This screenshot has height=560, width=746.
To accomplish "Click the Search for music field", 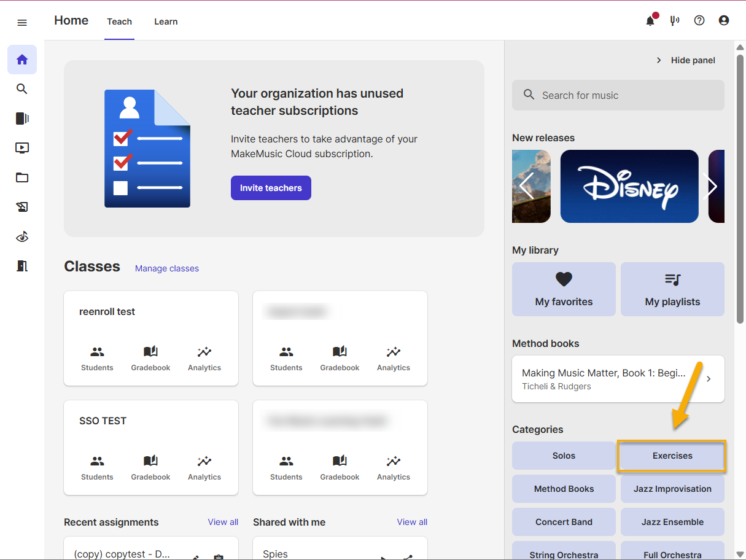I will pyautogui.click(x=618, y=95).
